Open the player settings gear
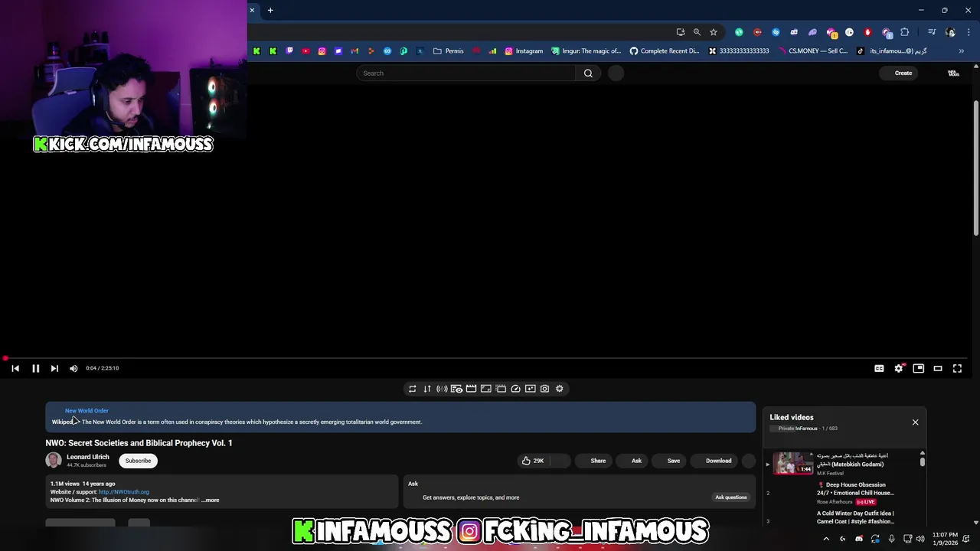The width and height of the screenshot is (980, 551). (899, 368)
